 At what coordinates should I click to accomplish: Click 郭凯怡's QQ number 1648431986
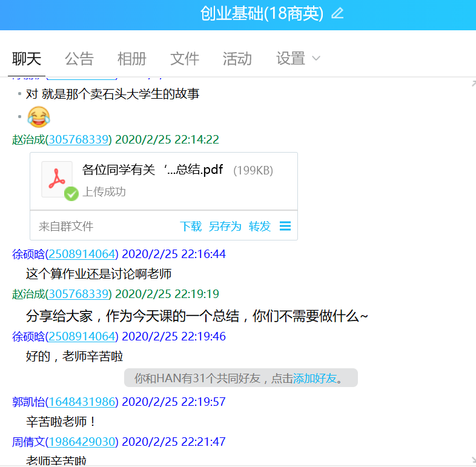pyautogui.click(x=82, y=402)
